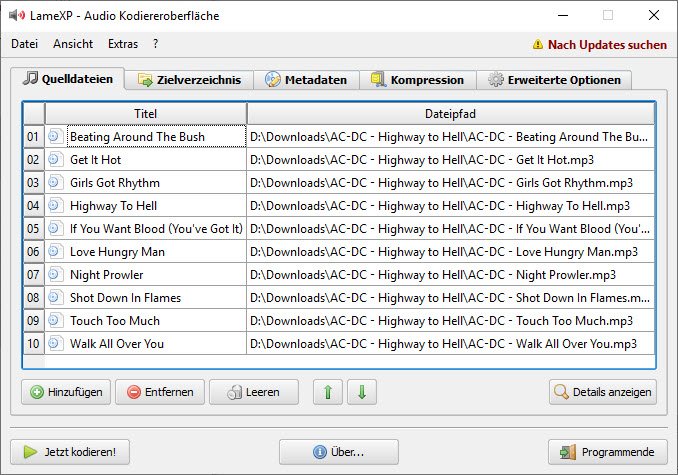The height and width of the screenshot is (475, 678).
Task: Click the LameXP speaker icon in title bar
Action: point(17,16)
